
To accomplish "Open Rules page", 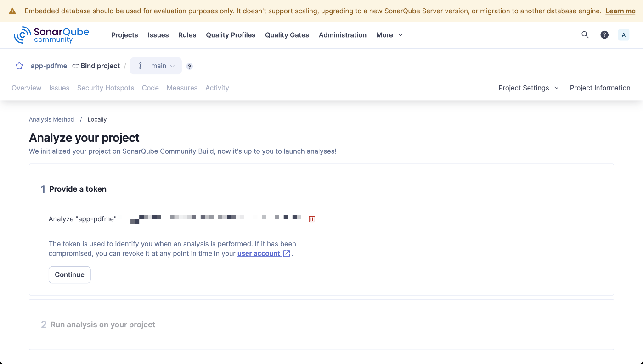I will pyautogui.click(x=187, y=35).
